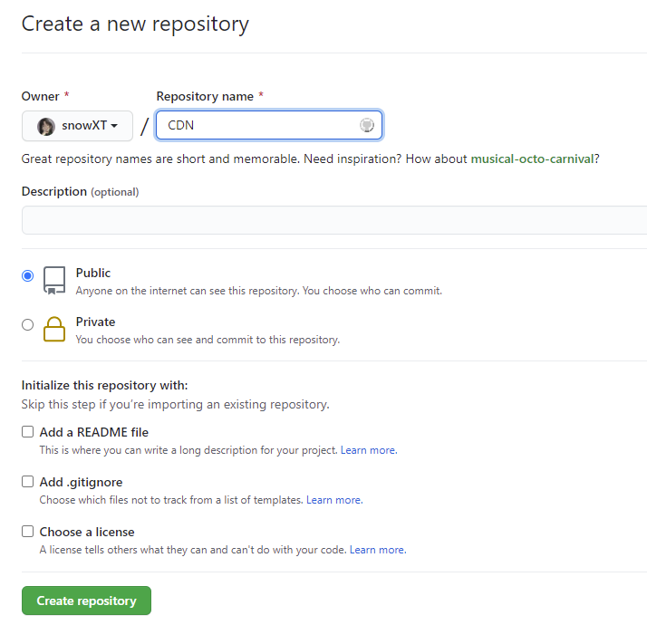647x644 pixels.
Task: Click the Create repository button
Action: pos(86,601)
